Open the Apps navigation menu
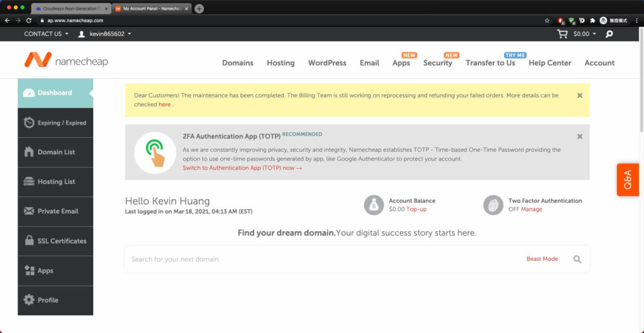644x333 pixels. (401, 63)
